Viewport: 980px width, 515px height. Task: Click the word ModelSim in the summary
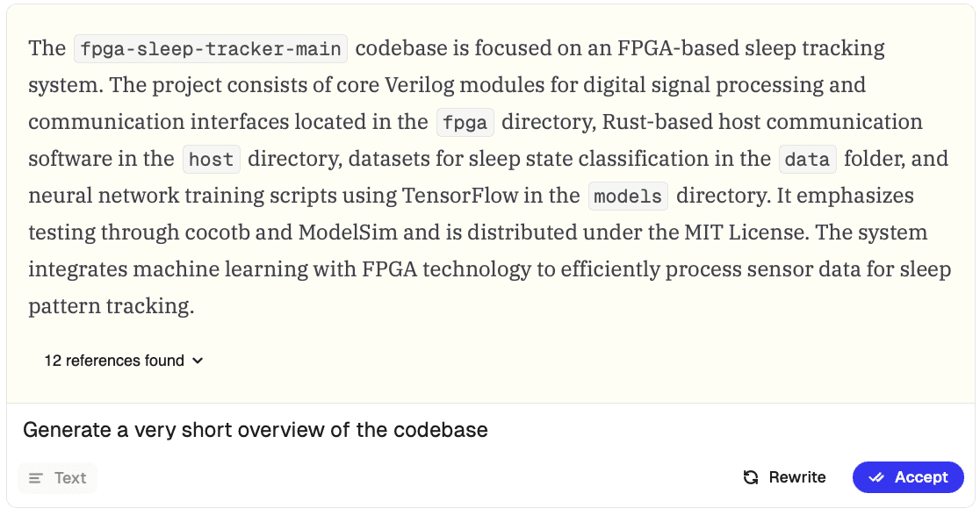348,232
